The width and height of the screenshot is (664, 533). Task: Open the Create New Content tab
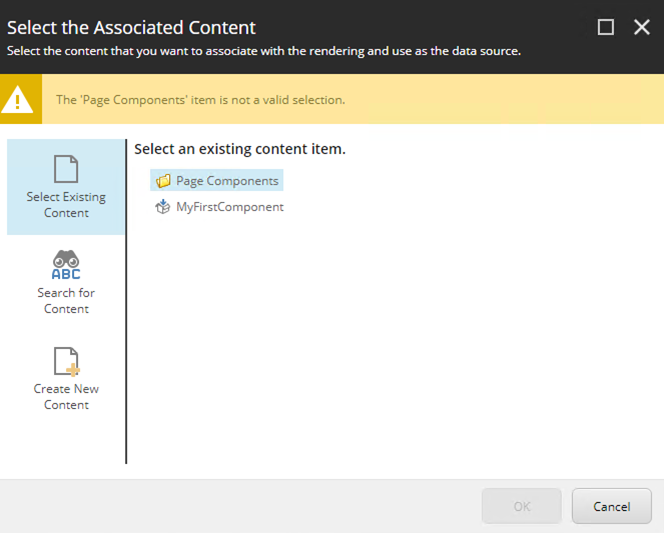point(66,379)
